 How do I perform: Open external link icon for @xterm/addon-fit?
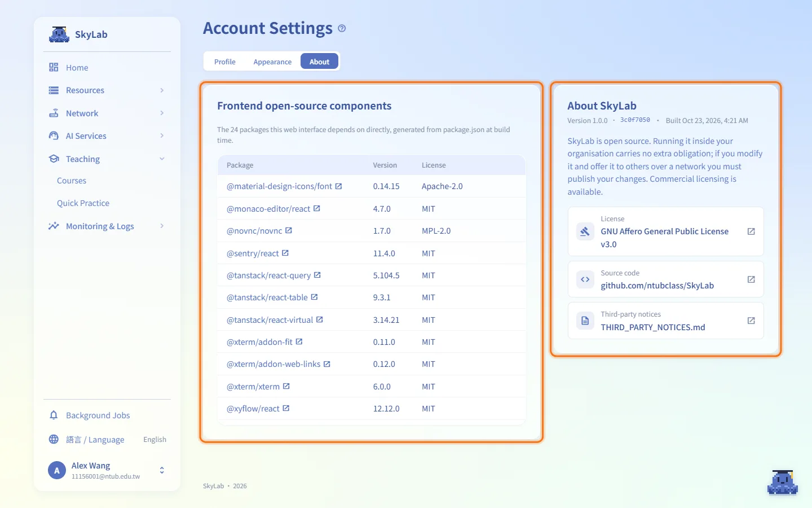[x=299, y=341]
